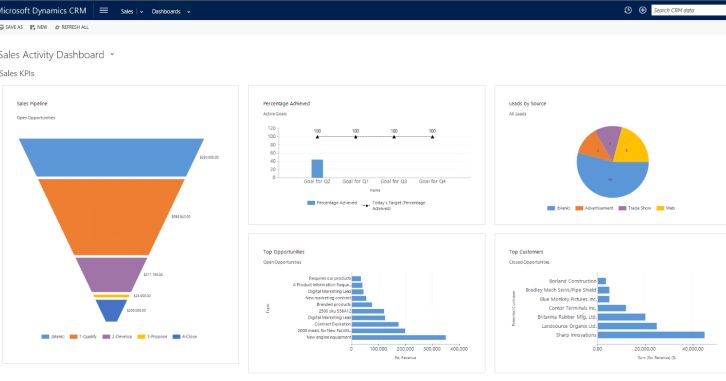Click the Borland Construction label
Screen dimensions: 726x381
click(572, 281)
